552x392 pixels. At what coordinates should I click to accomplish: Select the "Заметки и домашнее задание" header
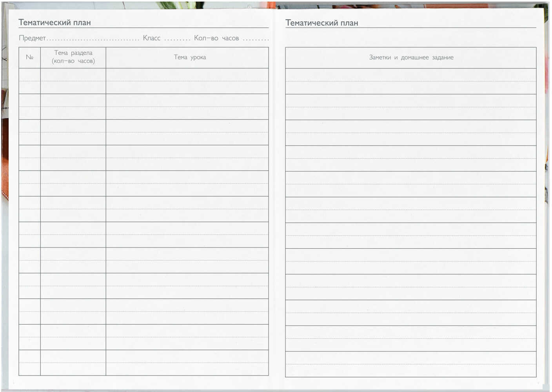coord(411,57)
